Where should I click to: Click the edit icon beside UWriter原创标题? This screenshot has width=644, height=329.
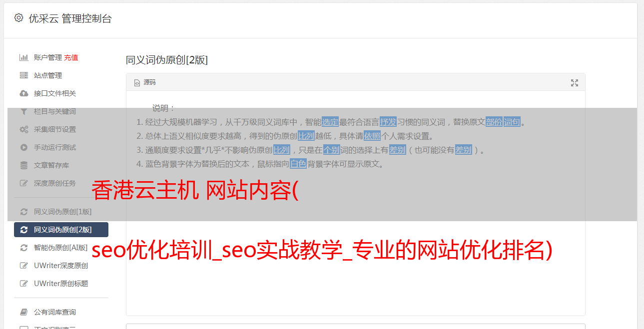tap(23, 284)
